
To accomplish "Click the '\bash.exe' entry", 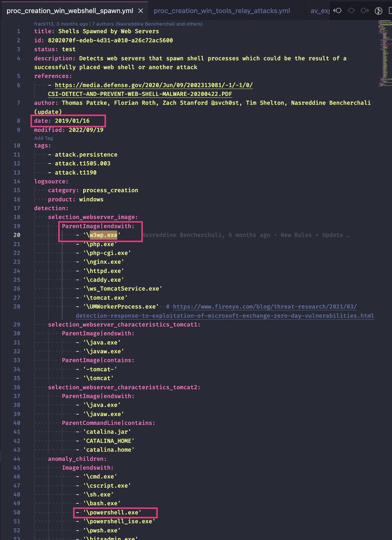I will 102,504.
